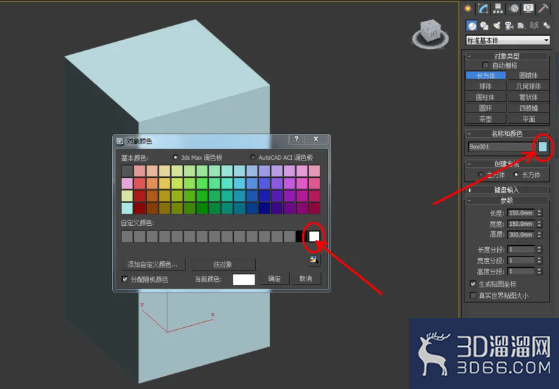Adjust the 长度分段 spinner arrows

tap(539, 249)
